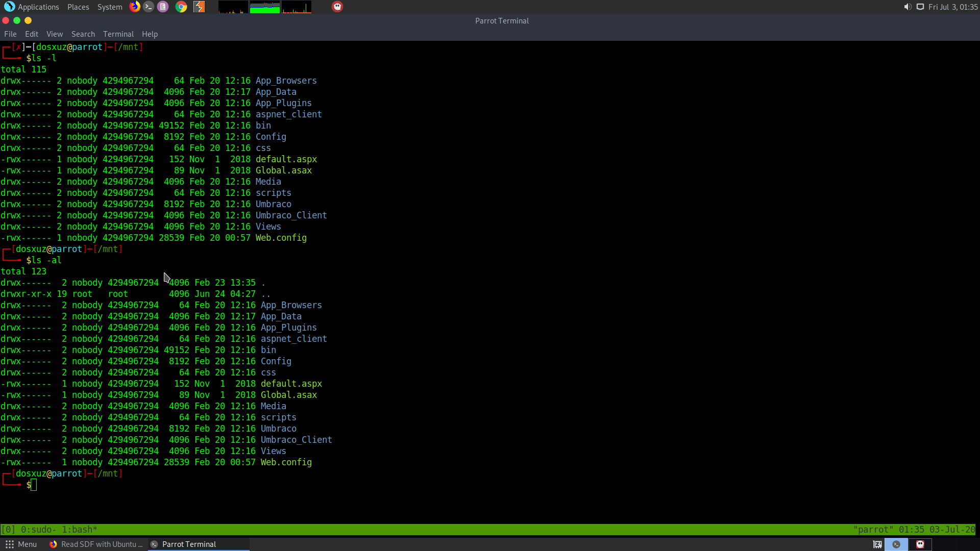Click the network sleep indicator in bottom tray
980x551 pixels.
click(x=877, y=544)
